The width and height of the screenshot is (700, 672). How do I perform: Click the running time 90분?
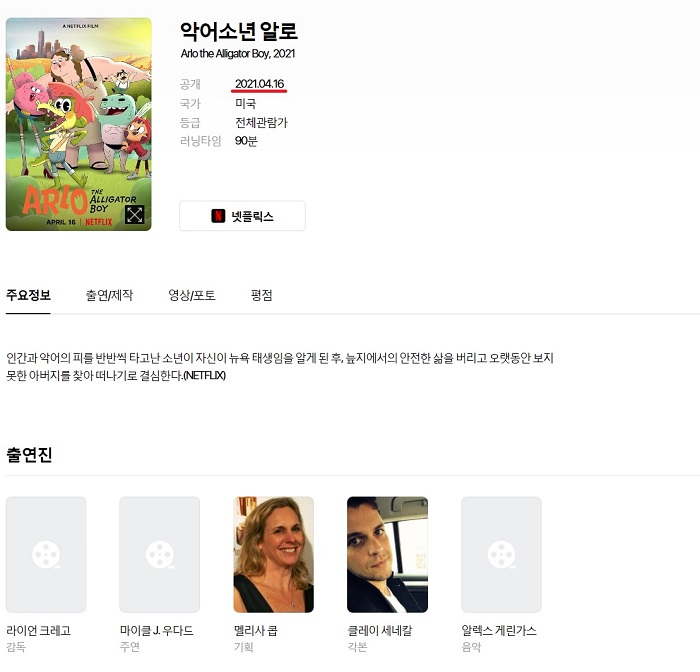[x=246, y=141]
